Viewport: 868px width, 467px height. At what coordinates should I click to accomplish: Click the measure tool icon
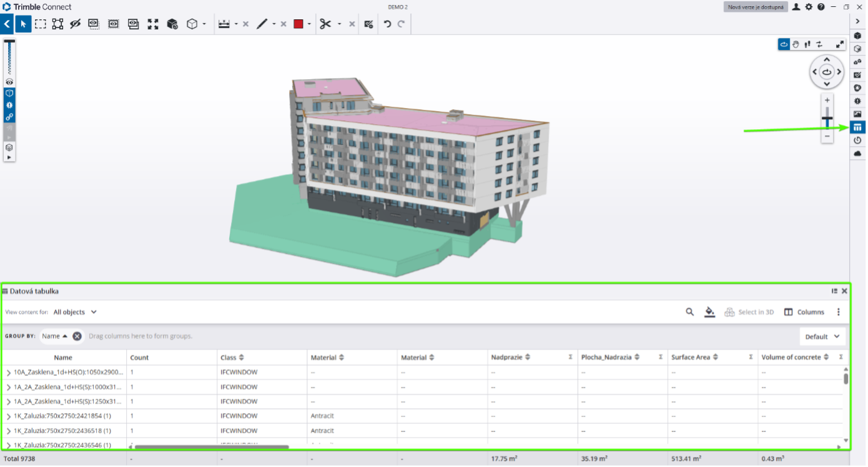pos(224,24)
